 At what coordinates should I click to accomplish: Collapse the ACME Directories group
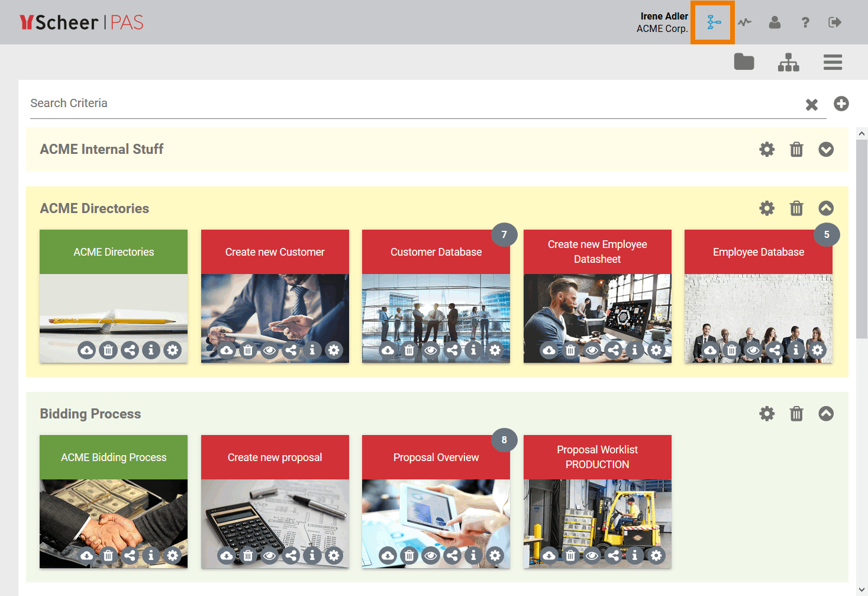[826, 208]
